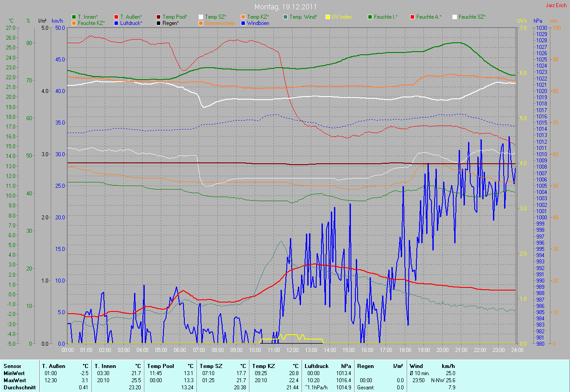570x392 pixels.
Task: Select the Wind column header in statistics table
Action: pos(416,366)
